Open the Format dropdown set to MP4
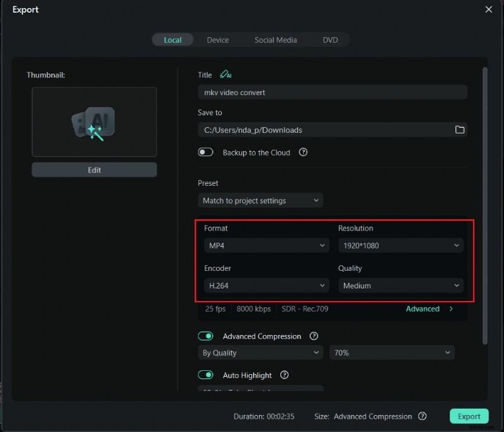The image size is (504, 432). tap(266, 245)
